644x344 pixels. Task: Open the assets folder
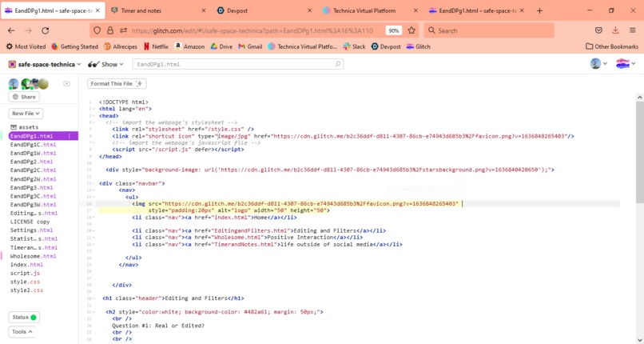(25, 127)
